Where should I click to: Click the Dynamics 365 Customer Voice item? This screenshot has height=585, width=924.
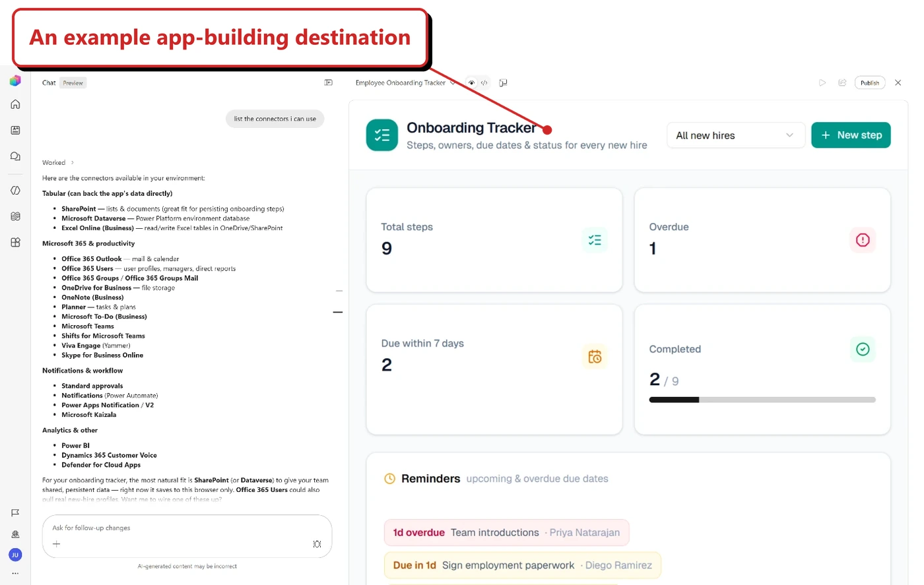(x=109, y=455)
